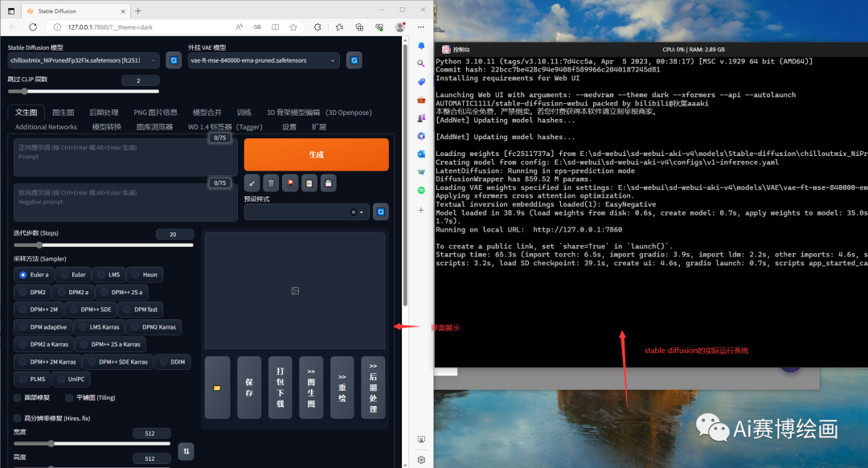The width and height of the screenshot is (868, 468).
Task: Switch to the 图生图 tab
Action: (63, 113)
